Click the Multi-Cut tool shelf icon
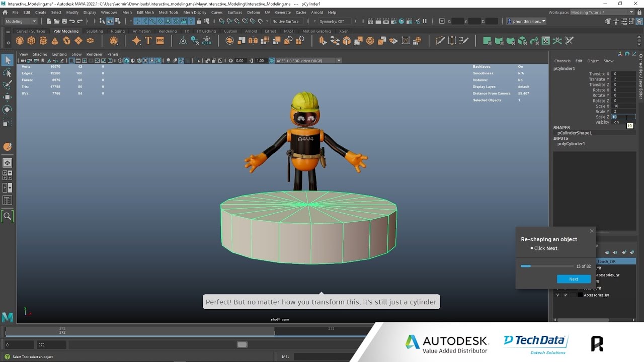The image size is (644, 362). pyautogui.click(x=440, y=41)
